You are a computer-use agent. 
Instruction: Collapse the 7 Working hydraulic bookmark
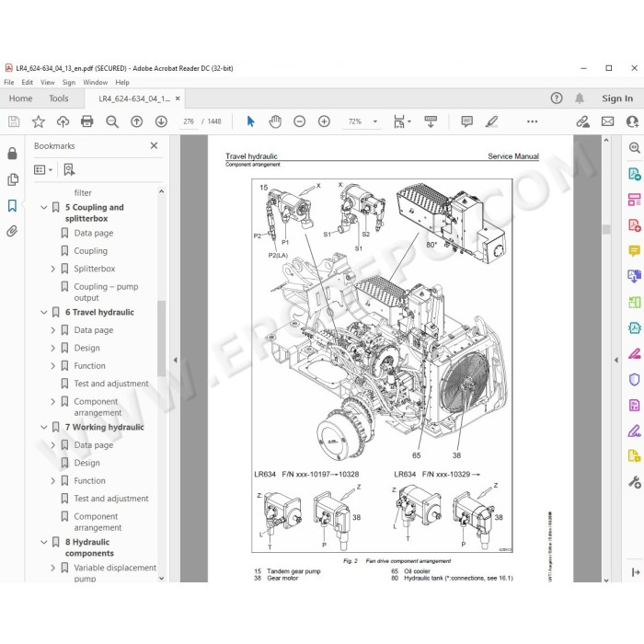(44, 428)
